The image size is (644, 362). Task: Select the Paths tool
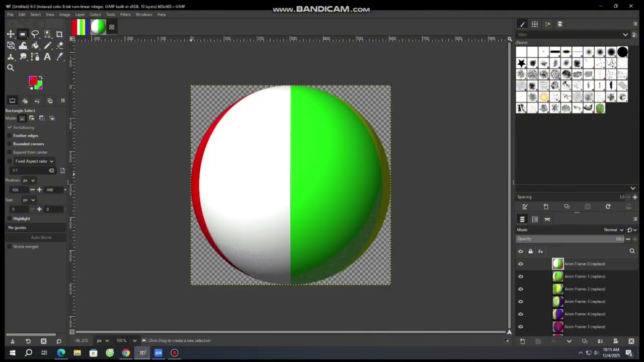35,57
